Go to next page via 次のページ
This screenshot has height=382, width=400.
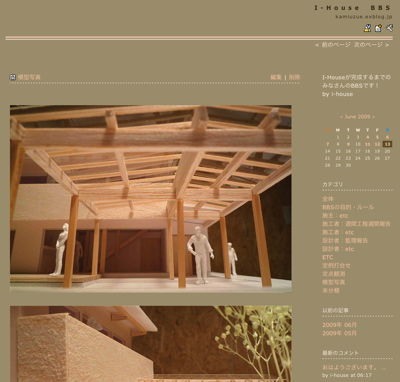pyautogui.click(x=368, y=45)
